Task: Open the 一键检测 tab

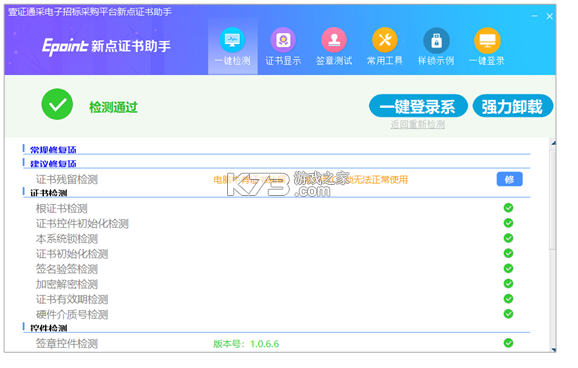Action: 232,47
